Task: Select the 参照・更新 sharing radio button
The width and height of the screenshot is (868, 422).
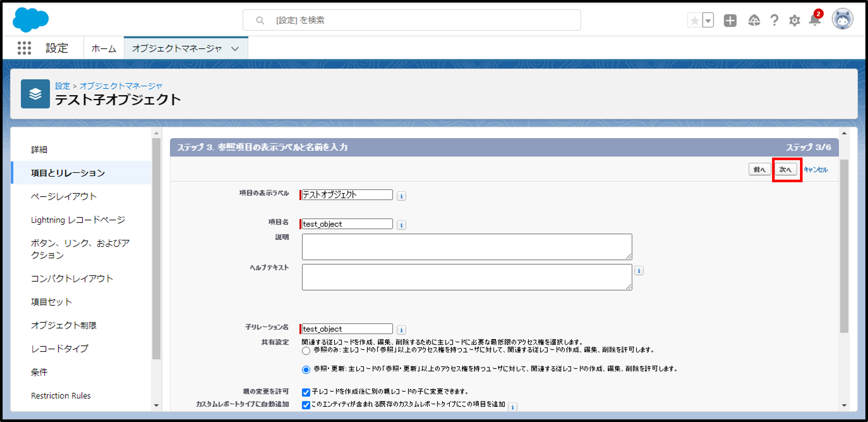Action: click(x=306, y=370)
